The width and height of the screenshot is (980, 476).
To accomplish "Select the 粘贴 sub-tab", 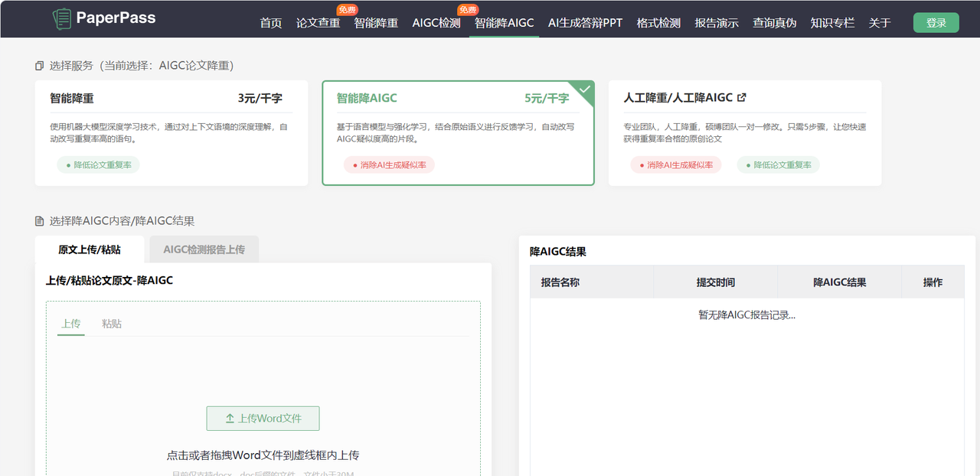I will pos(112,324).
